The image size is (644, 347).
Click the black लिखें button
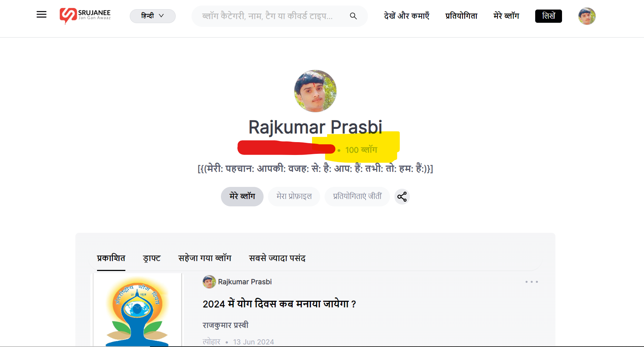(548, 16)
